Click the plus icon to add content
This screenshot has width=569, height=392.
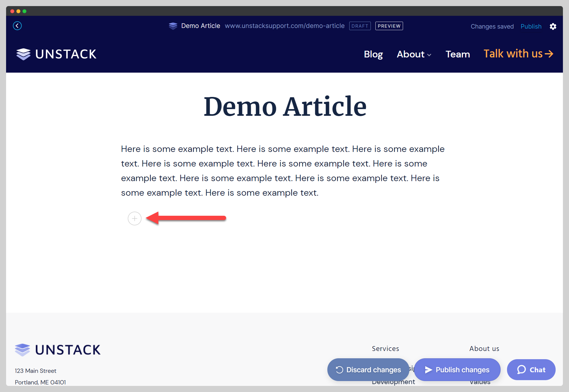tap(135, 218)
